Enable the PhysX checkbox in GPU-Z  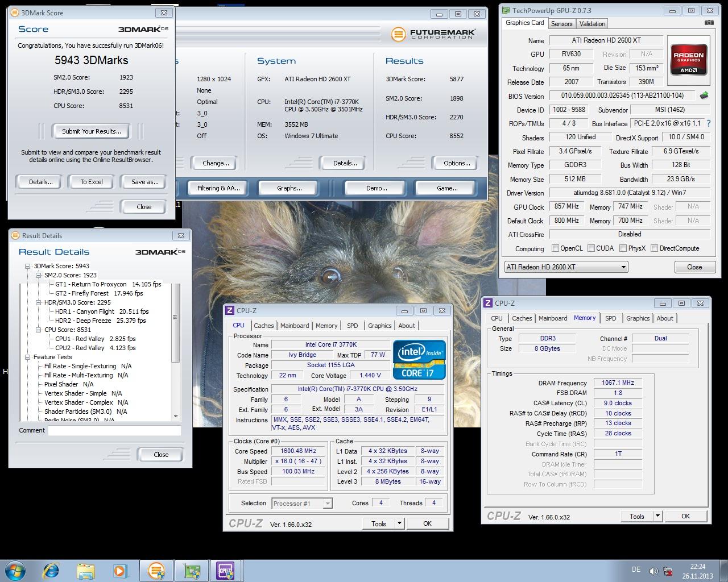(623, 248)
